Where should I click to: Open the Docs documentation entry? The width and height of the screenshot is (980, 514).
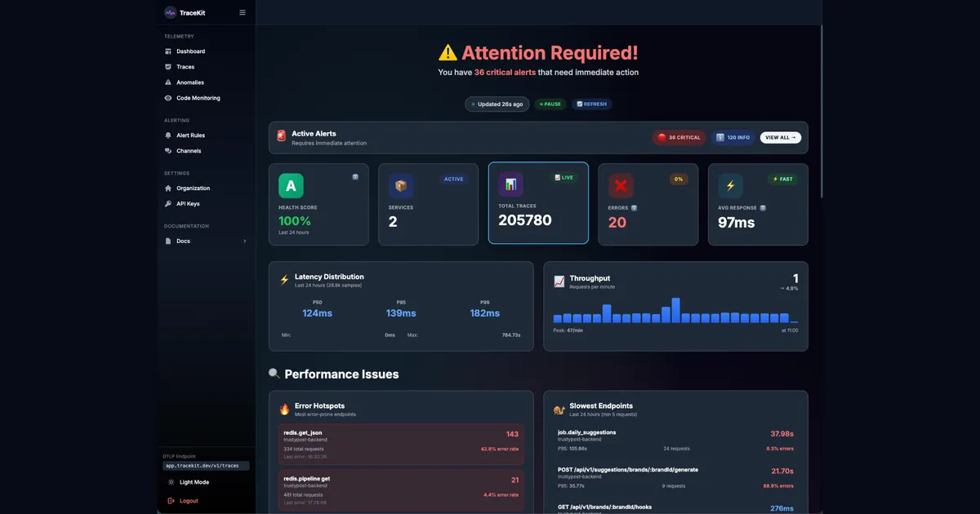click(184, 241)
